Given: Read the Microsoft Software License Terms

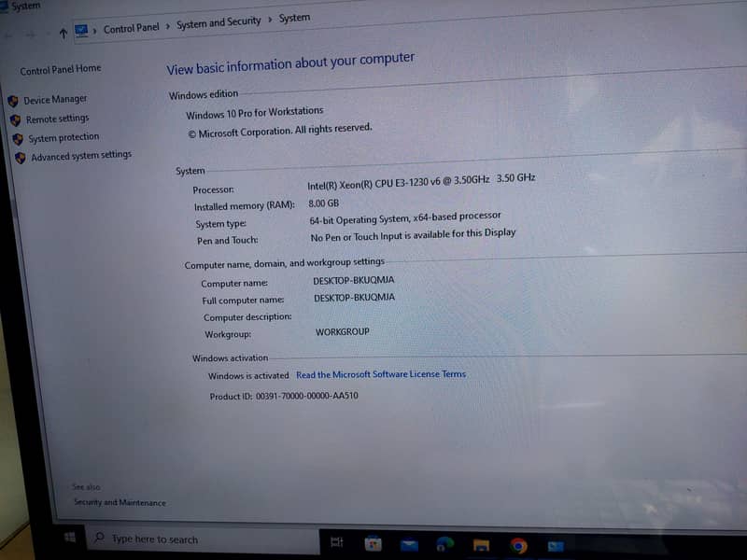Looking at the screenshot, I should point(381,374).
